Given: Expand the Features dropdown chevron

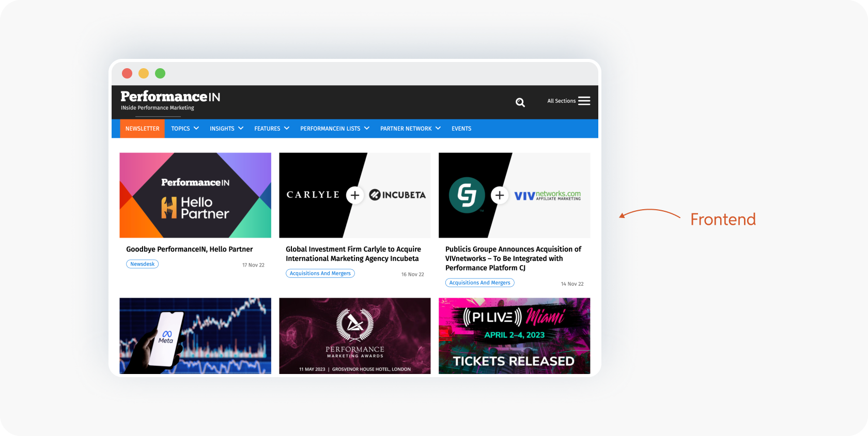Looking at the screenshot, I should (x=287, y=128).
